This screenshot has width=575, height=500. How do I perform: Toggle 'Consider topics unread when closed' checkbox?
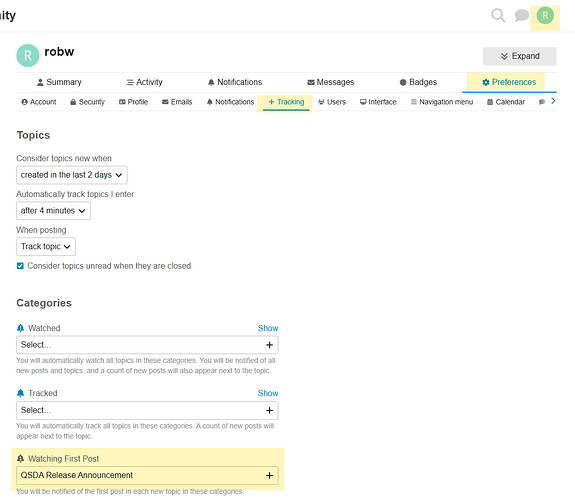pos(20,266)
